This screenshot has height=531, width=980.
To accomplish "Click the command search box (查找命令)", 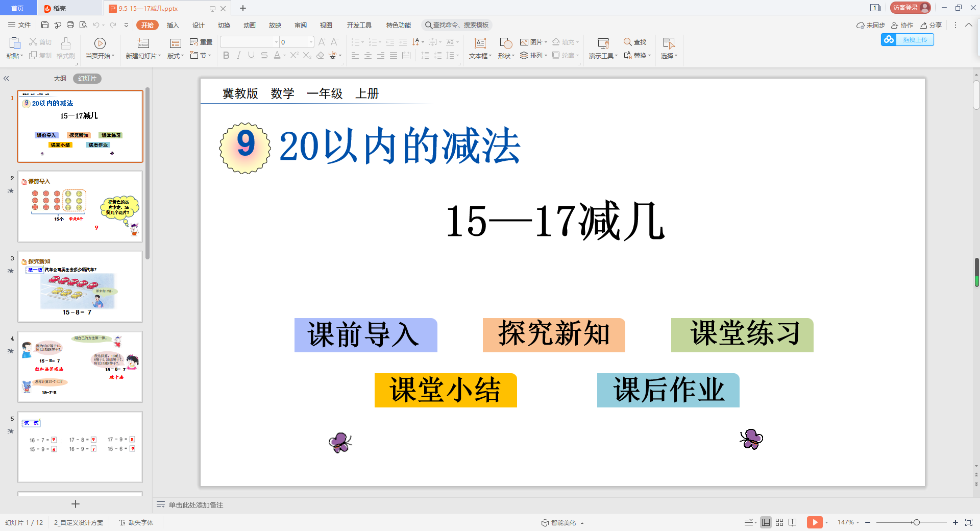I will (457, 25).
